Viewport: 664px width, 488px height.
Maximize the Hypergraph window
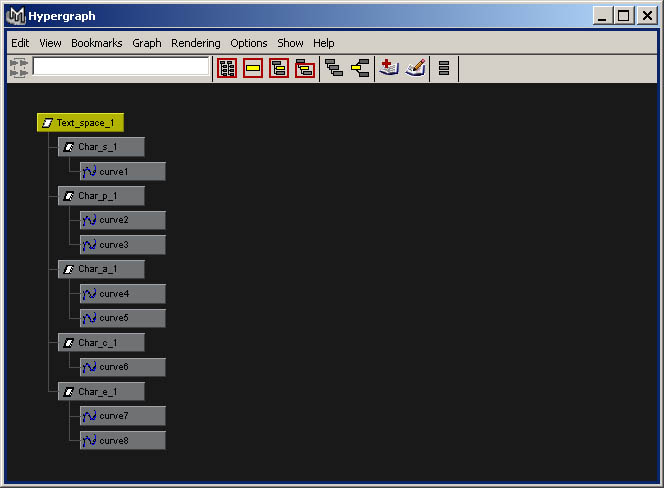(x=624, y=16)
